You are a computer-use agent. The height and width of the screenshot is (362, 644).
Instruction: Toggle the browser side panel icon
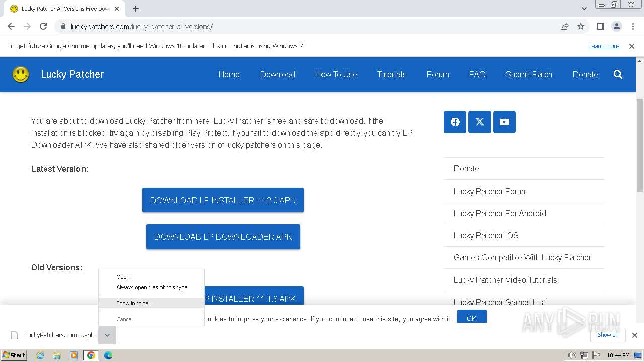click(x=600, y=26)
